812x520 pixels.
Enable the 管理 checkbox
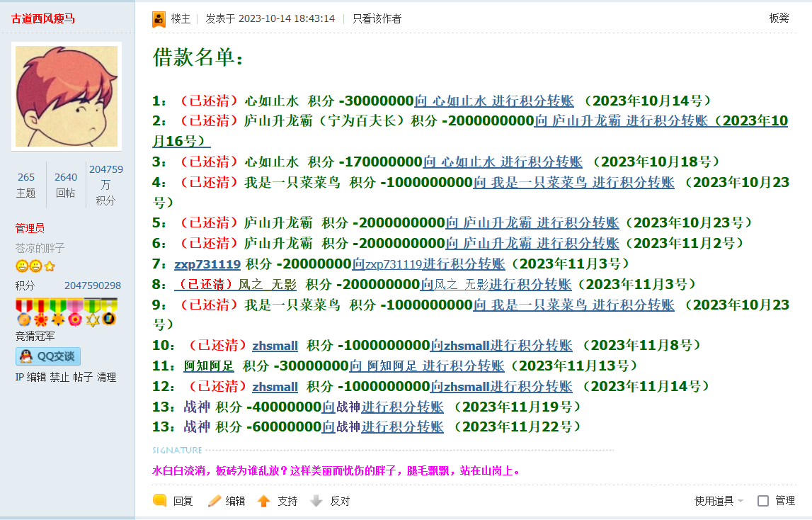(x=762, y=500)
